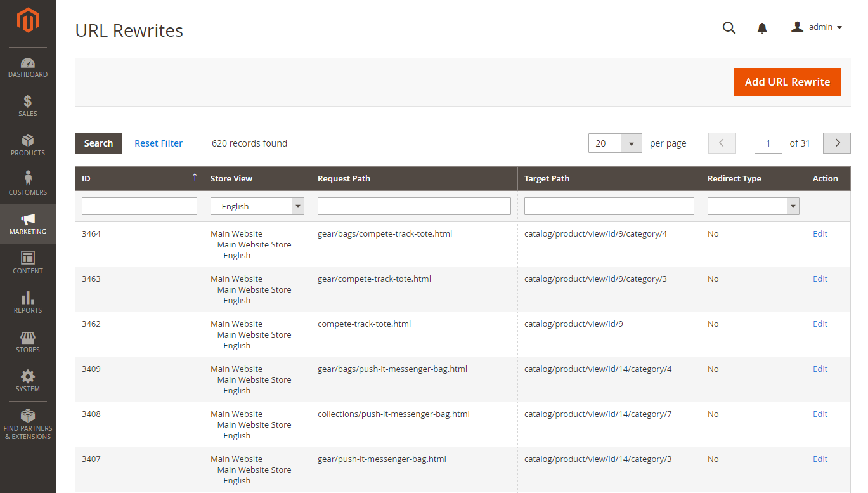Select collections/push-it-messenger-bag.html request path
The image size is (868, 493).
click(394, 414)
